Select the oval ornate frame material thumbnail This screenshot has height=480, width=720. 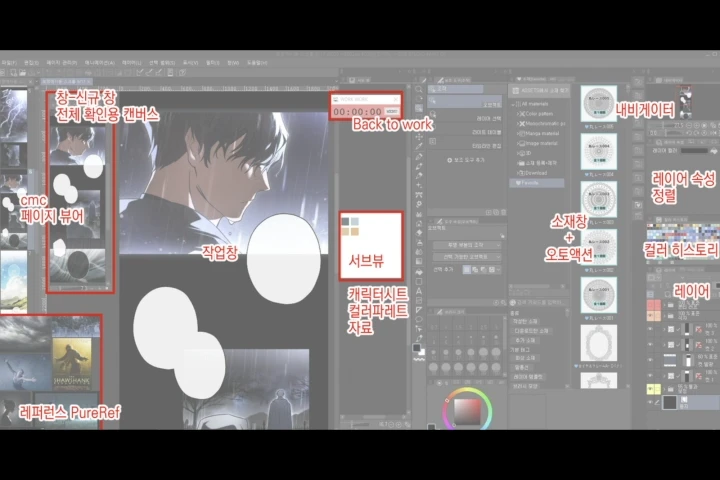tap(598, 343)
